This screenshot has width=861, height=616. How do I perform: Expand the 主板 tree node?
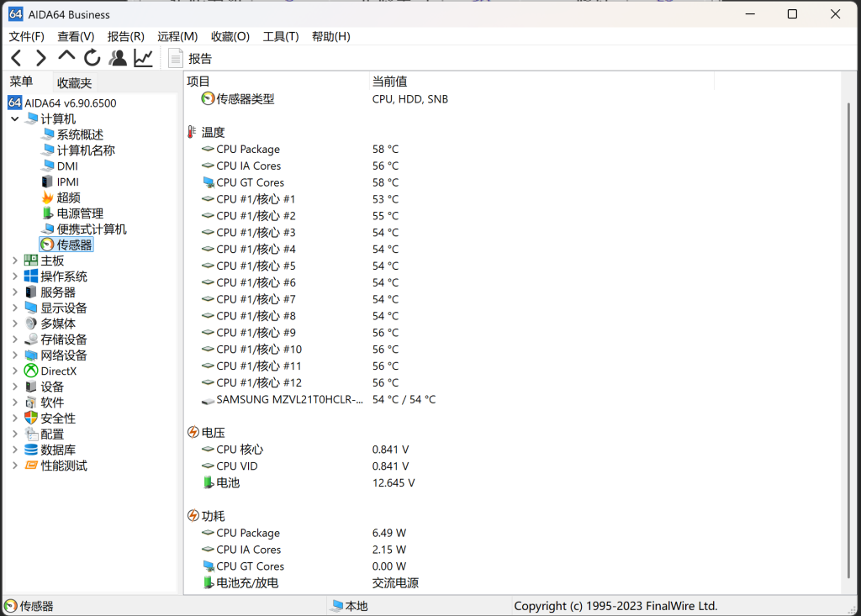coord(14,261)
